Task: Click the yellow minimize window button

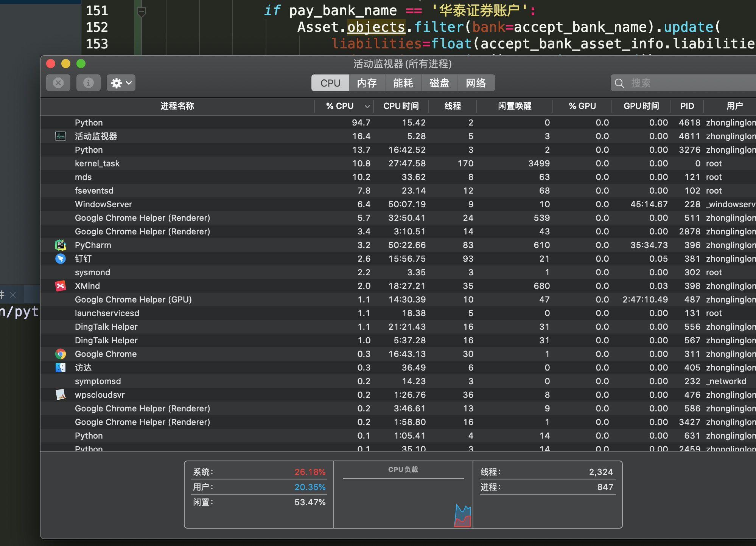Action: 66,64
